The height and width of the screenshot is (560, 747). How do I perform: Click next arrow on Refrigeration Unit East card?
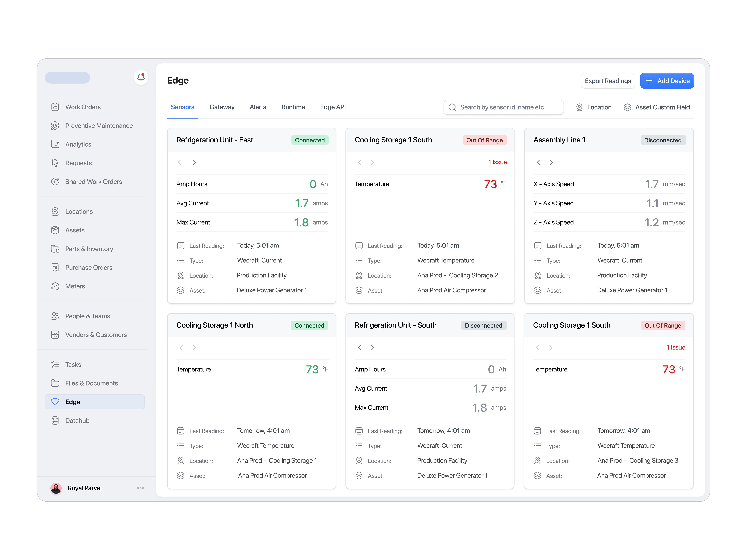[x=194, y=162]
